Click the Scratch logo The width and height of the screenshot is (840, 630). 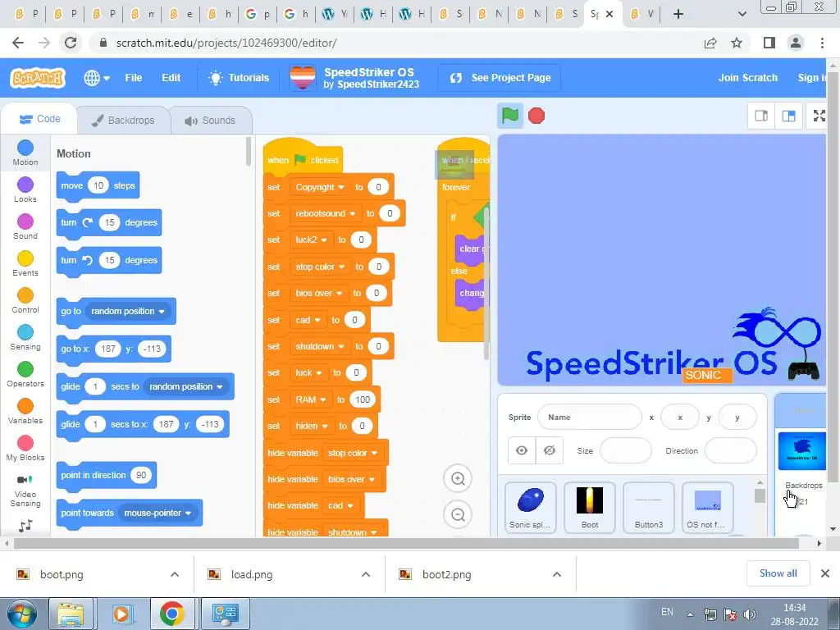pos(37,78)
